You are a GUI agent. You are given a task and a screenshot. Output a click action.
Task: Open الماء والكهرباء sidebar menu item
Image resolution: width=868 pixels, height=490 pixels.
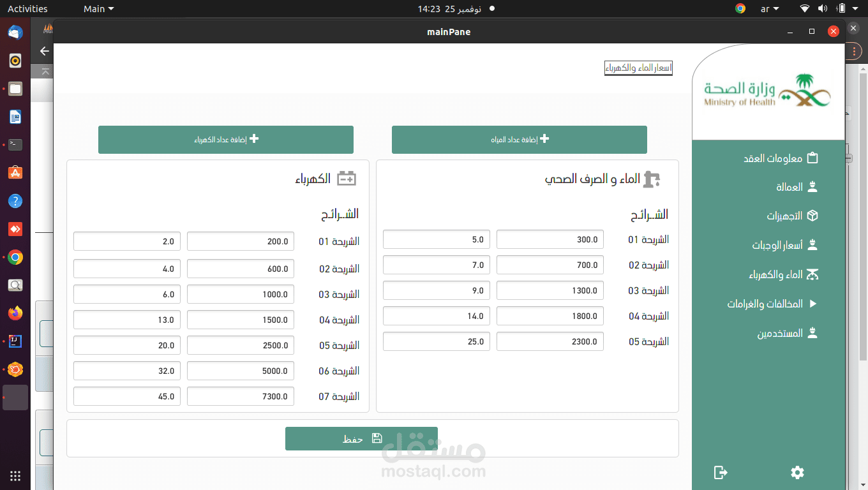coord(768,274)
